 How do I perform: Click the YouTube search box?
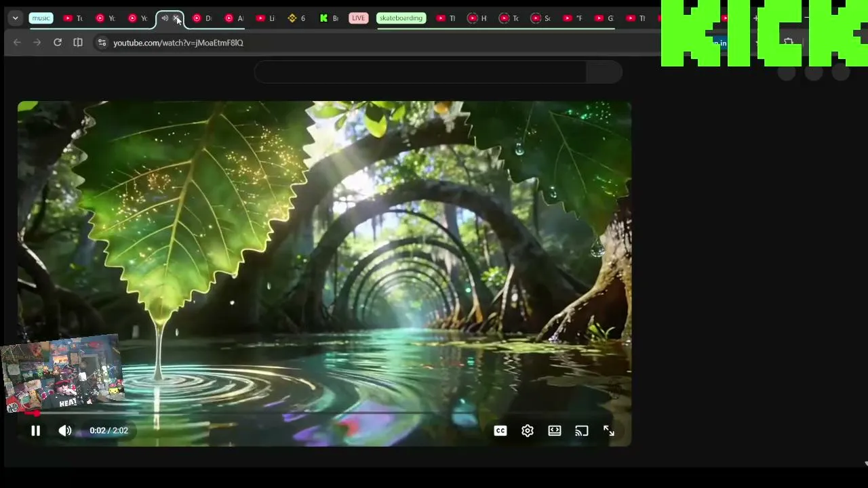coord(420,72)
